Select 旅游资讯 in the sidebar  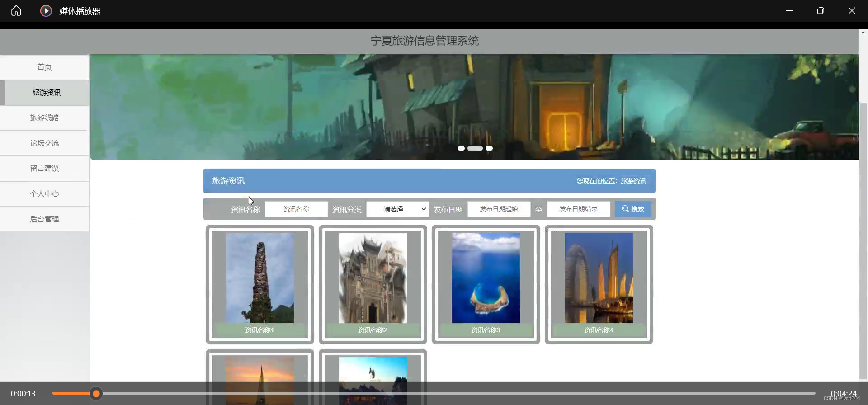(44, 92)
